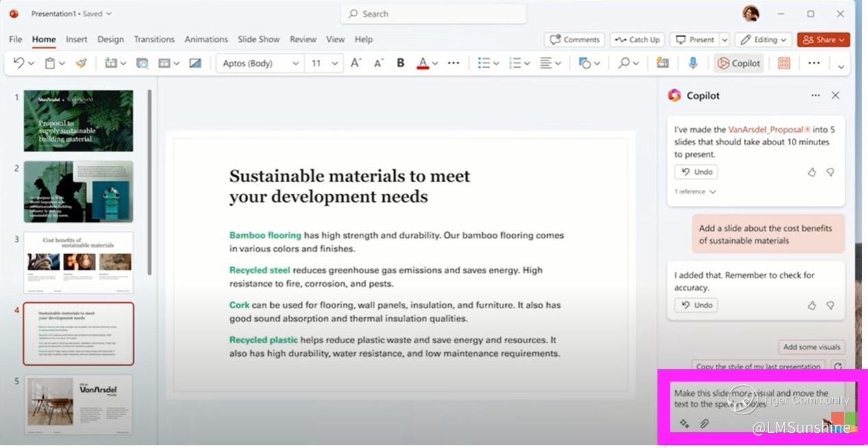
Task: Close the Copilot pane
Action: [835, 95]
